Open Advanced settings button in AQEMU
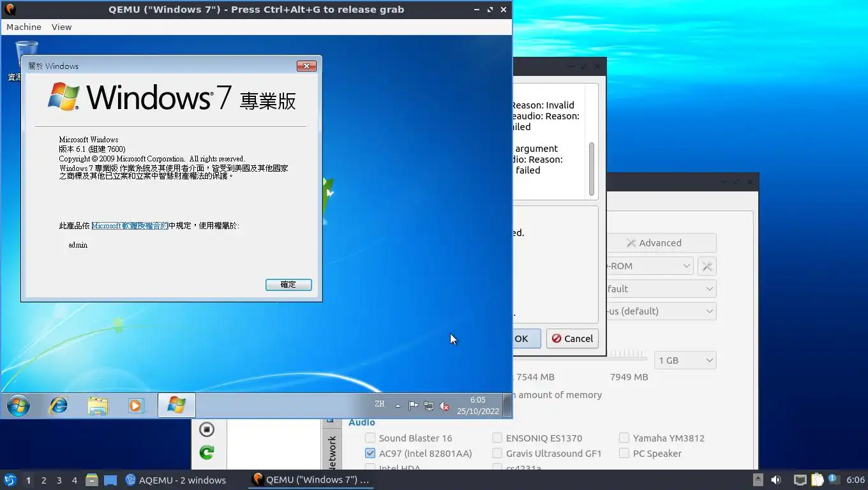 661,243
